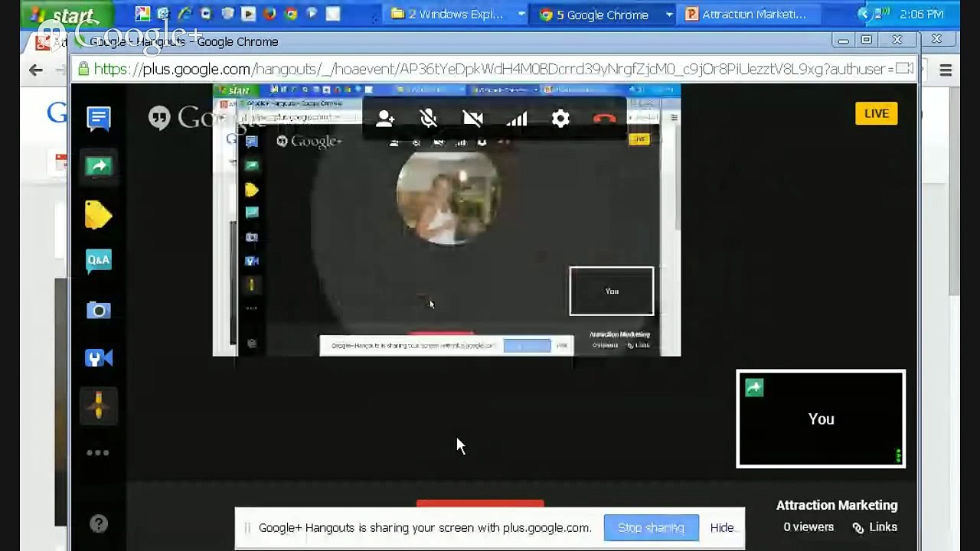The height and width of the screenshot is (551, 980).
Task: Open the yellow pencil app in the sidebar
Action: [x=99, y=406]
